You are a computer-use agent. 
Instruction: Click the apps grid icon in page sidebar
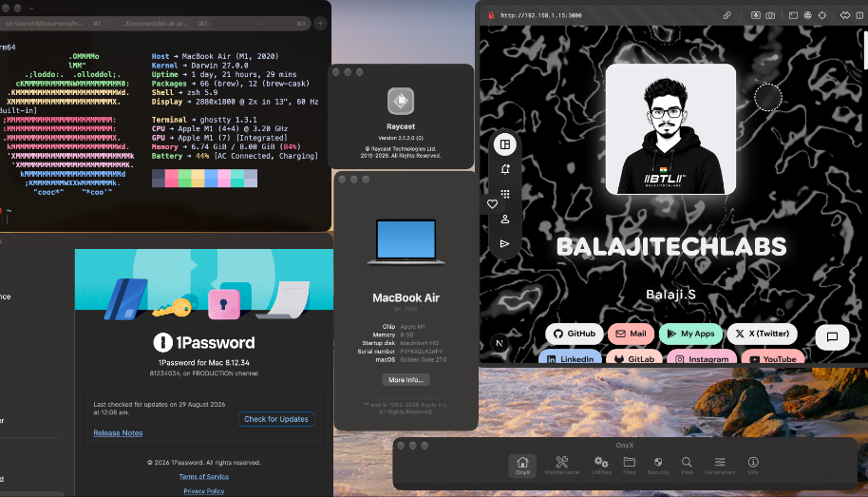[x=505, y=194]
